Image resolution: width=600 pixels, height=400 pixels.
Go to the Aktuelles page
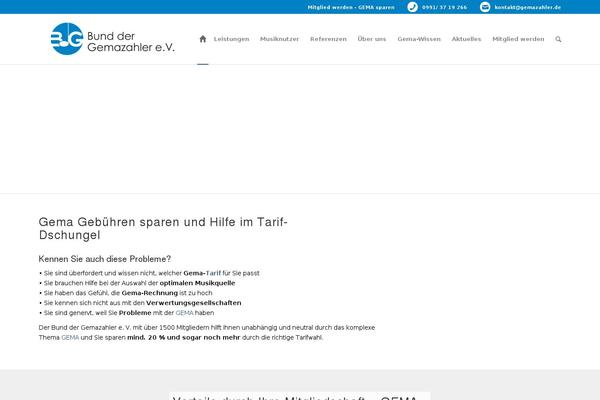(x=466, y=39)
